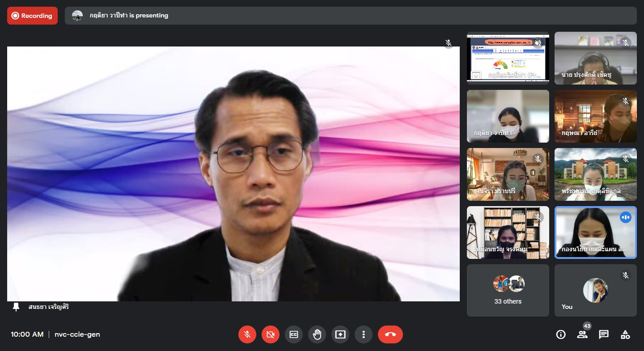Viewport: 644px width, 351px height.
Task: Select the active speaker tile with blue border
Action: [595, 233]
